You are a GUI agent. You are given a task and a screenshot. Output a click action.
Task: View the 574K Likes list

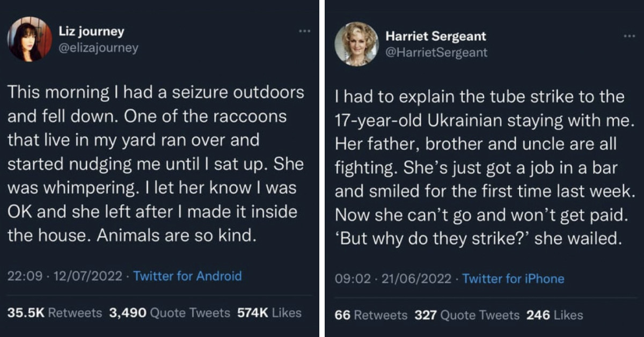269,312
